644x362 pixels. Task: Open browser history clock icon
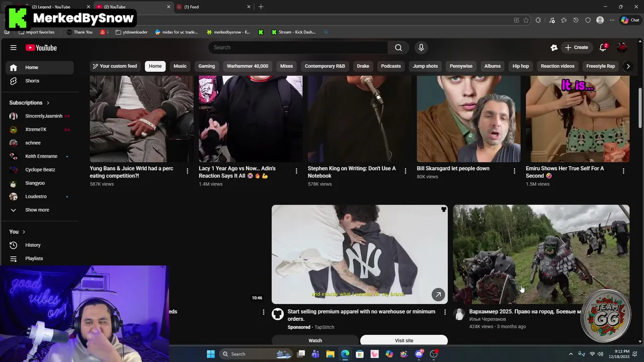576,20
